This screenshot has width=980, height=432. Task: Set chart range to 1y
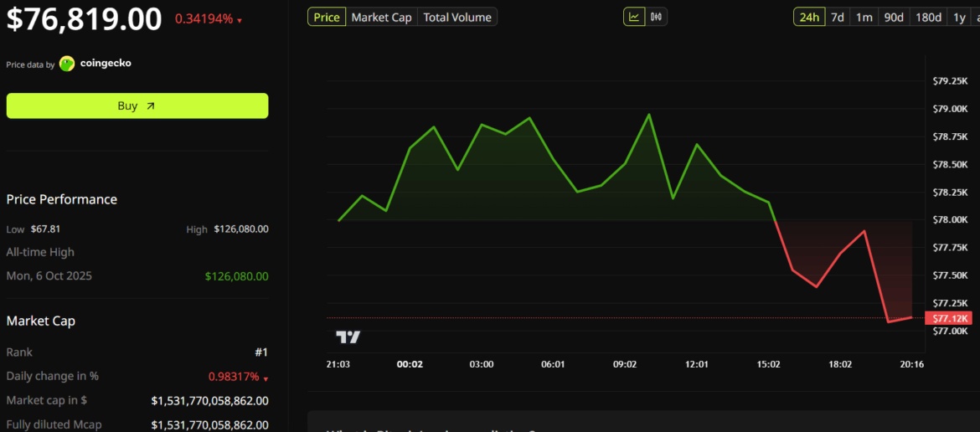(959, 17)
